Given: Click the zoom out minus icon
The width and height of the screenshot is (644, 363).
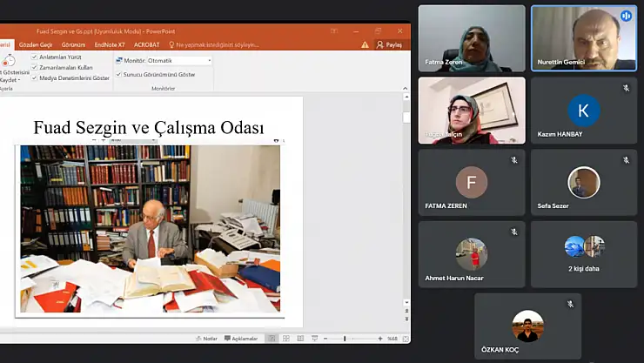Looking at the screenshot, I should pyautogui.click(x=325, y=339).
